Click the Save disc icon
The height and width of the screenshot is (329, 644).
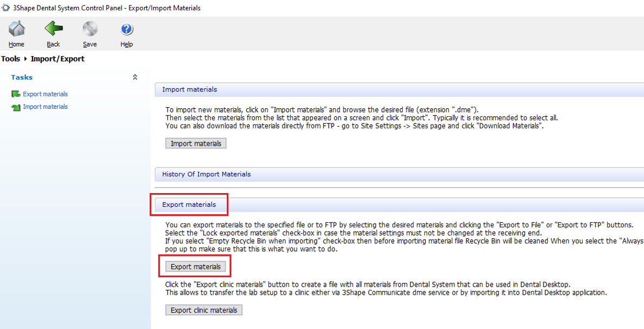coord(90,29)
